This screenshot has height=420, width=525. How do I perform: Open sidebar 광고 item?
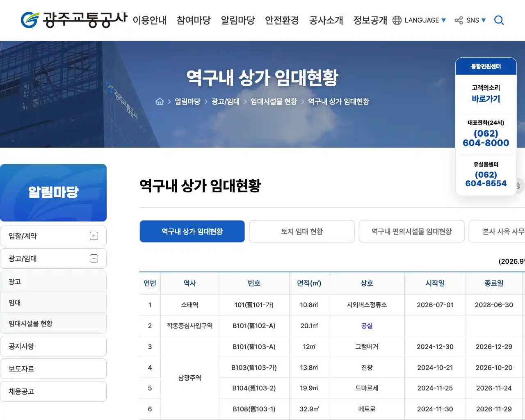click(53, 281)
